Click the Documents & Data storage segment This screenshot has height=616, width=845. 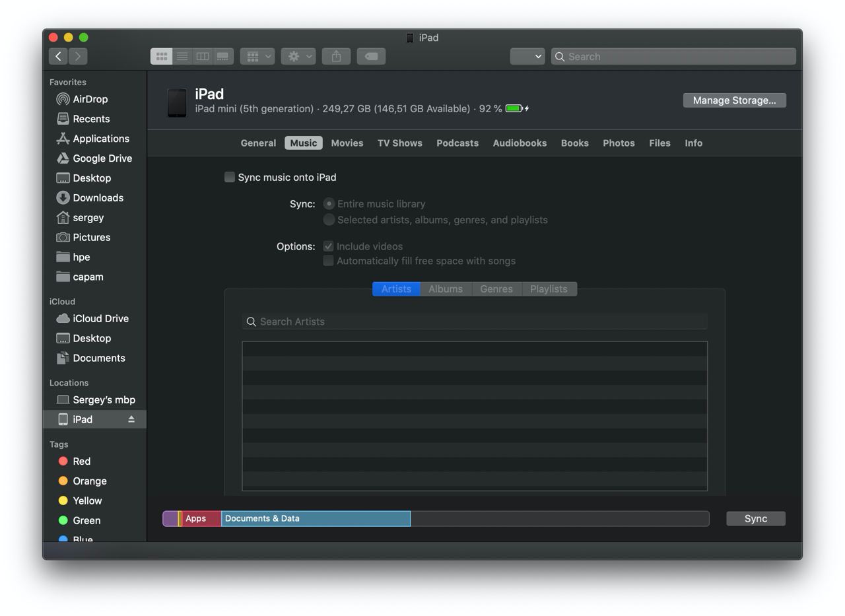(x=316, y=518)
